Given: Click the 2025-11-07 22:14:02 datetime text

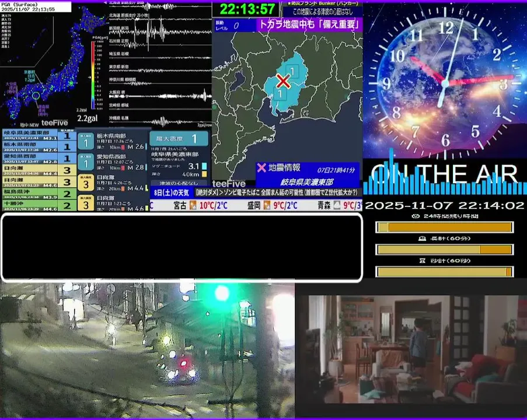Looking at the screenshot, I should tap(444, 205).
